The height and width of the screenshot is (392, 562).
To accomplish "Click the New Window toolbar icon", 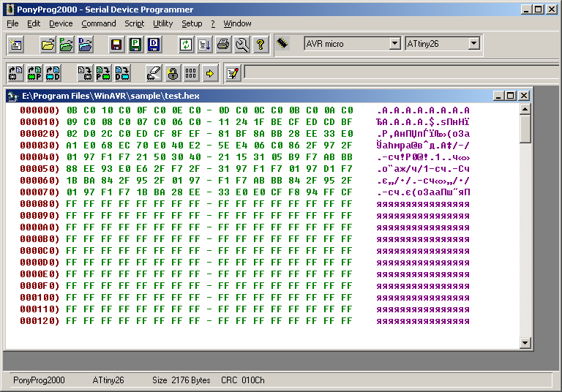I will [x=15, y=45].
